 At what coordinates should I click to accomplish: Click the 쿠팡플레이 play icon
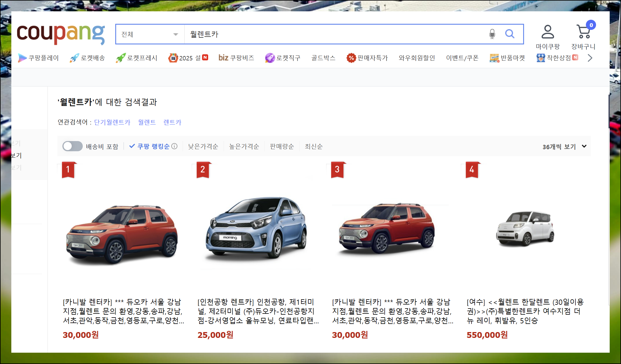point(22,58)
